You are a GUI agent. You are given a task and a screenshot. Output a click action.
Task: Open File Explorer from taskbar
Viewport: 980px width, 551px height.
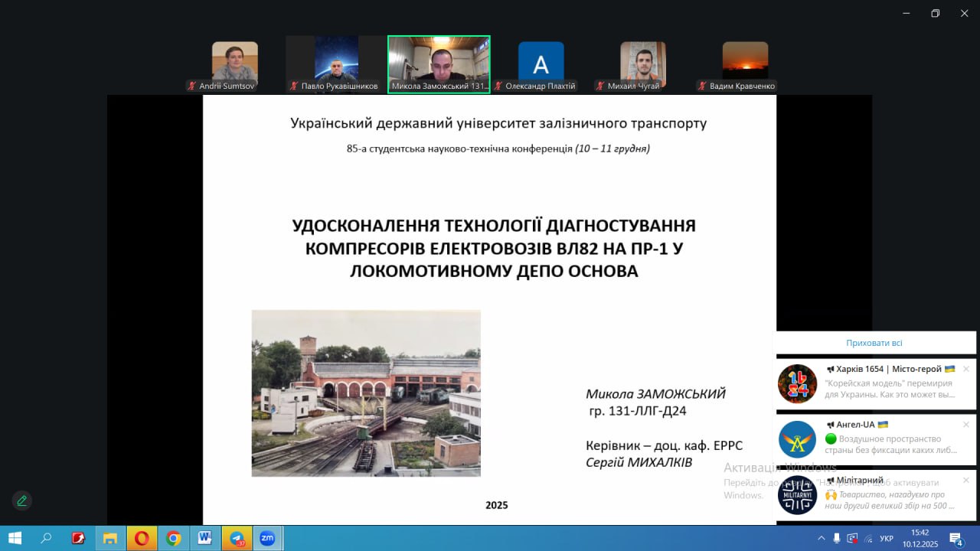click(110, 538)
